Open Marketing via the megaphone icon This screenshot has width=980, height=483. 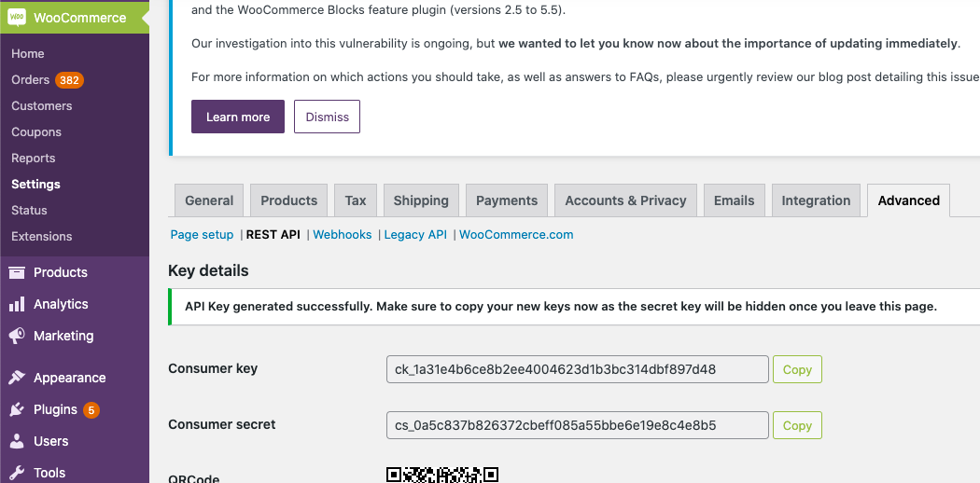coord(17,336)
